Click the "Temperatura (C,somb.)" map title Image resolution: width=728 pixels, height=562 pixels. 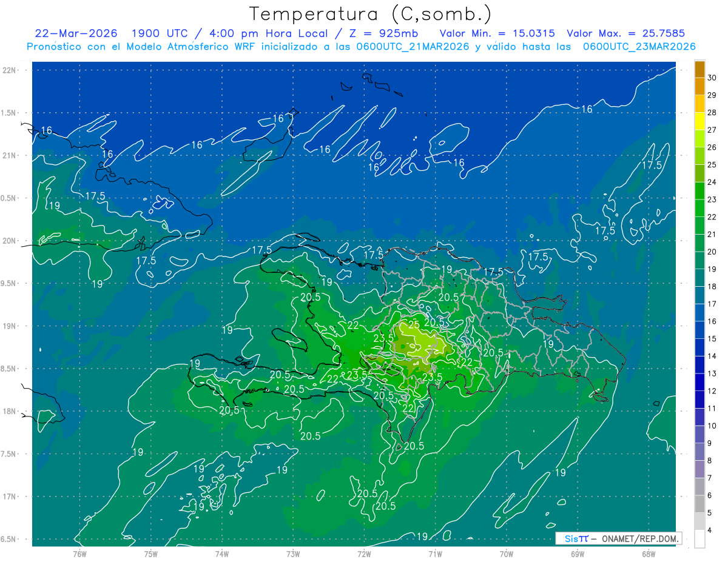click(371, 13)
